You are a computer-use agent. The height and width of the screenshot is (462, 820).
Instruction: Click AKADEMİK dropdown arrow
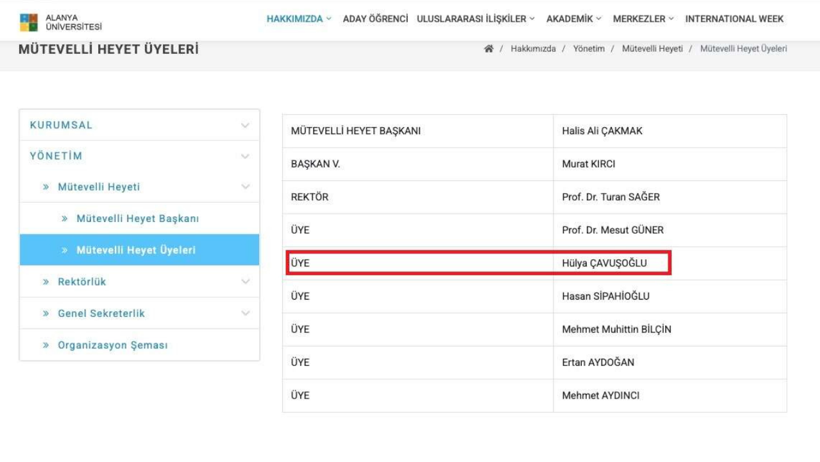(x=599, y=19)
